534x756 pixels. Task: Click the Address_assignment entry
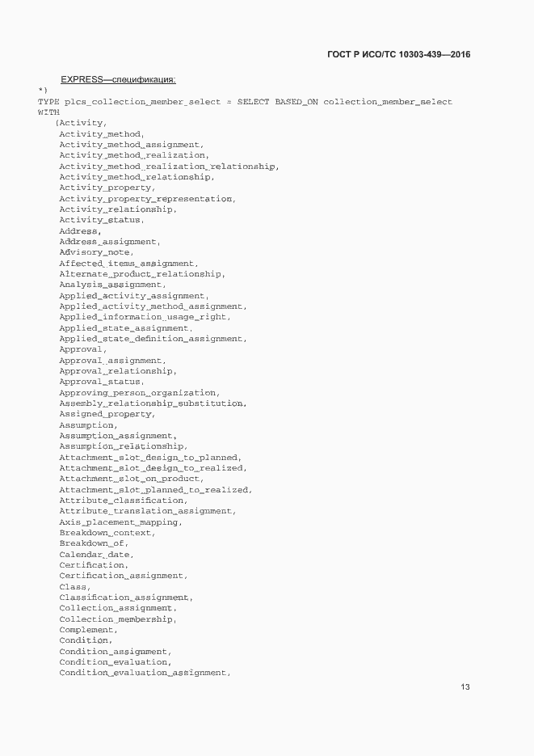point(110,242)
